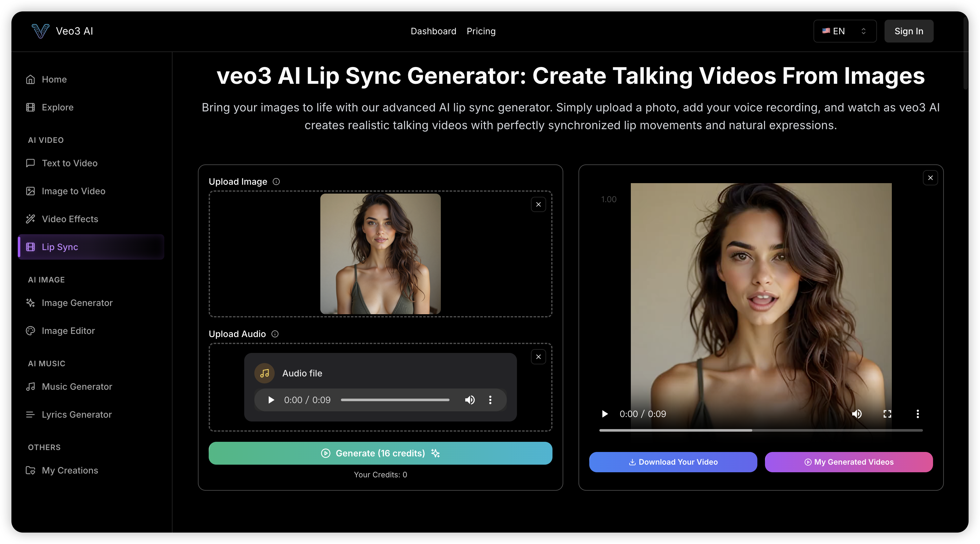Viewport: 980px width, 544px height.
Task: Click the Veo3 AI logo icon
Action: [x=40, y=31]
